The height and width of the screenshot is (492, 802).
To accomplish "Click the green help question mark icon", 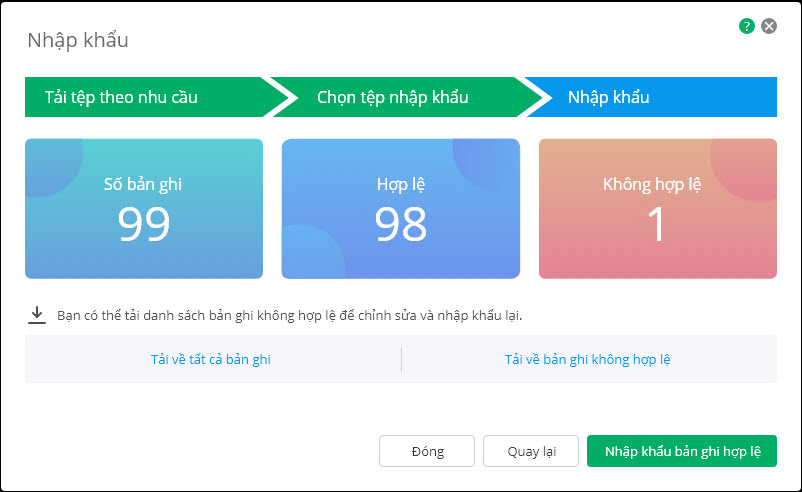I will coord(746,27).
